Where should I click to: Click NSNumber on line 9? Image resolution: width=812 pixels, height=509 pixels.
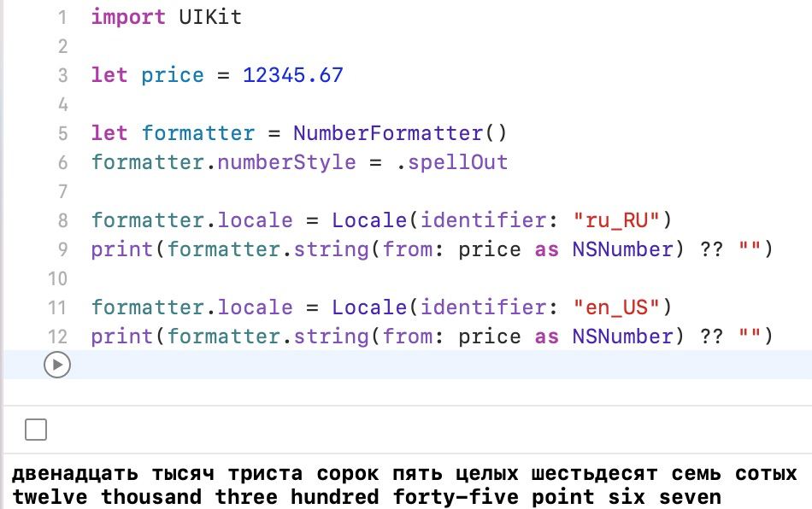pyautogui.click(x=622, y=249)
